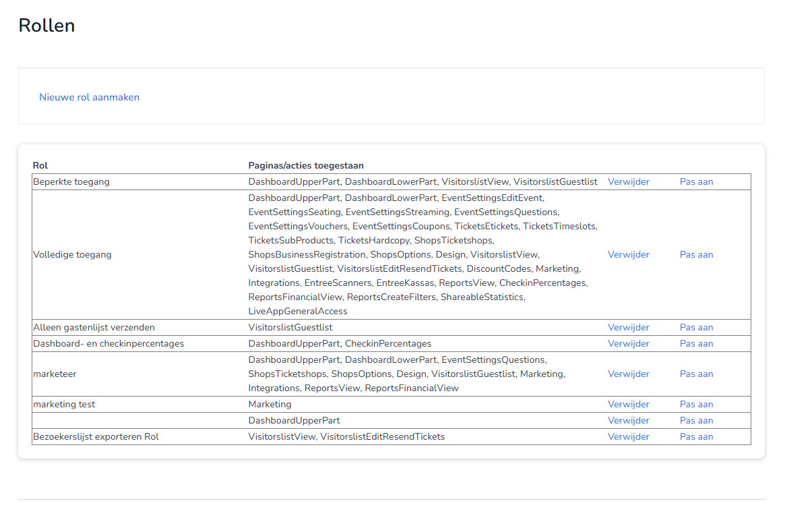Click the 'Rollen' page heading
The image size is (812, 524).
tap(46, 26)
